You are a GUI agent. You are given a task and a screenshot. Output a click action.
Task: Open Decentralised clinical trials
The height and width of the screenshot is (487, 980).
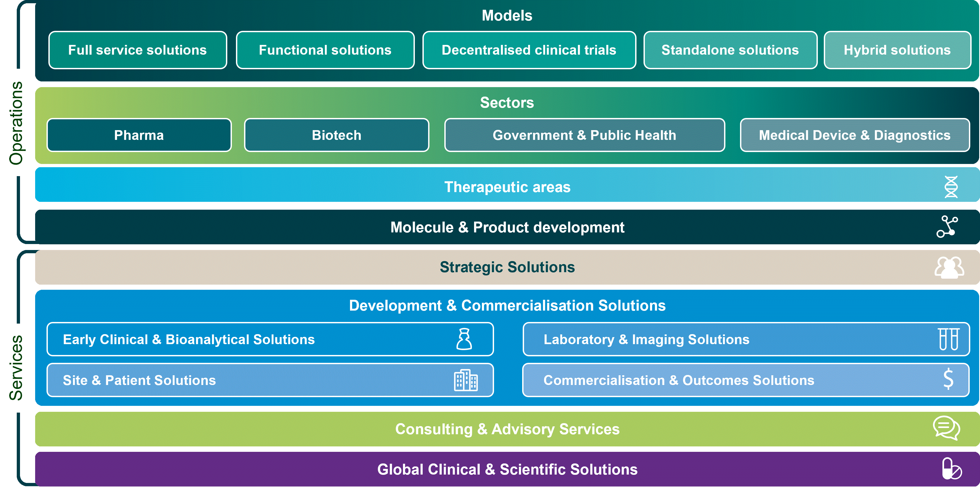(529, 50)
